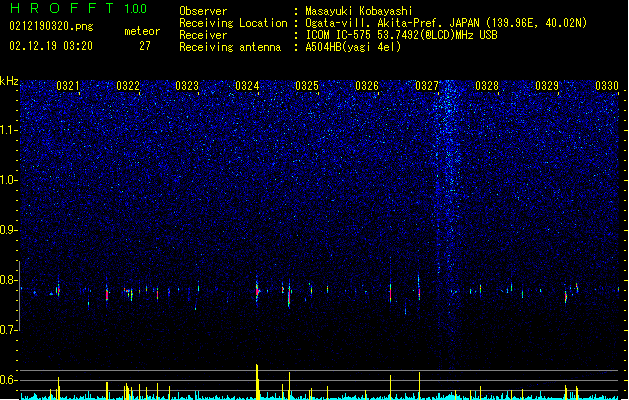The image size is (629, 400).
Task: Click the 0.9 kHz axis label
Action: click(x=8, y=230)
